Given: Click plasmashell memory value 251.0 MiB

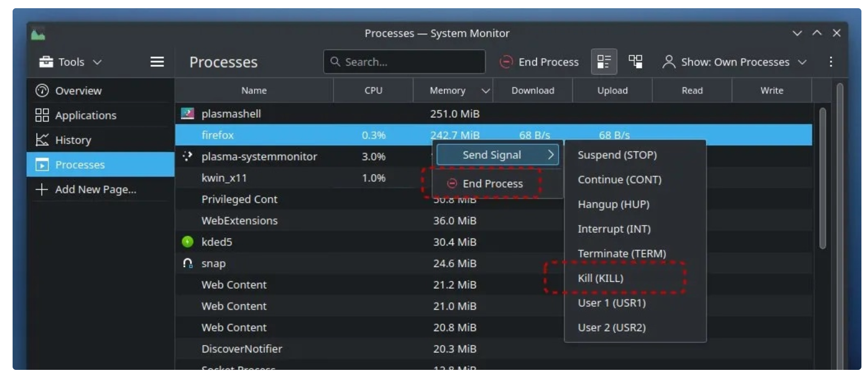Looking at the screenshot, I should pyautogui.click(x=455, y=113).
